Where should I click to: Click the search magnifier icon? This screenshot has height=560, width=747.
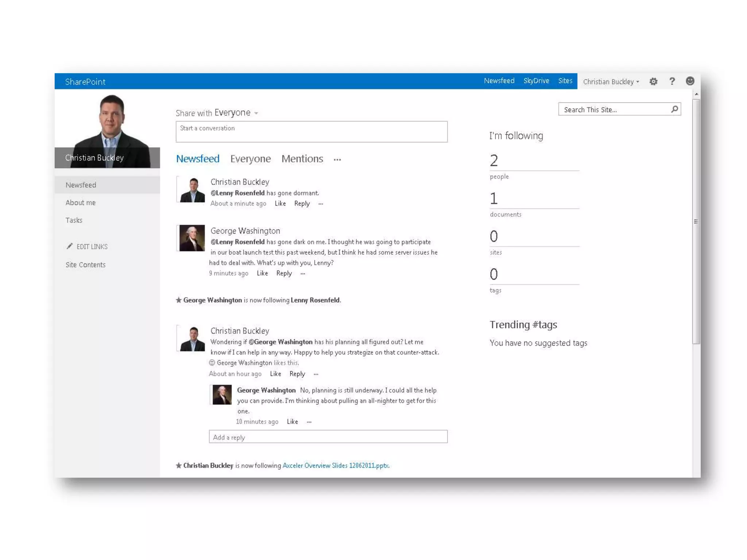click(674, 109)
